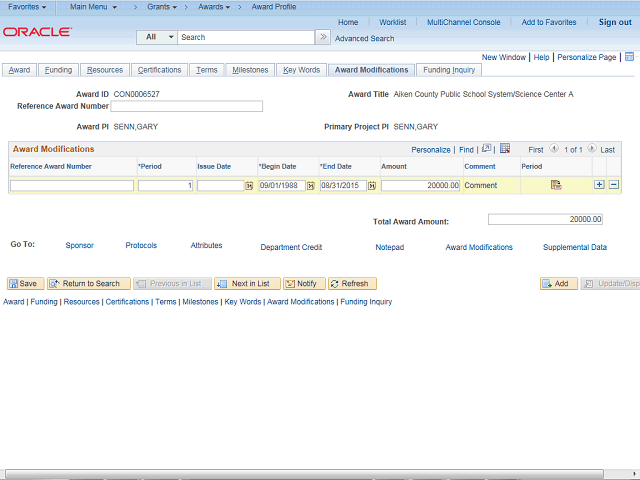
Task: Show next row arrow icon
Action: 592,148
